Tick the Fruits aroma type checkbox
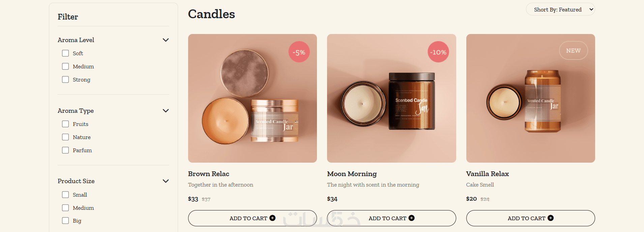The image size is (644, 232). [x=65, y=124]
